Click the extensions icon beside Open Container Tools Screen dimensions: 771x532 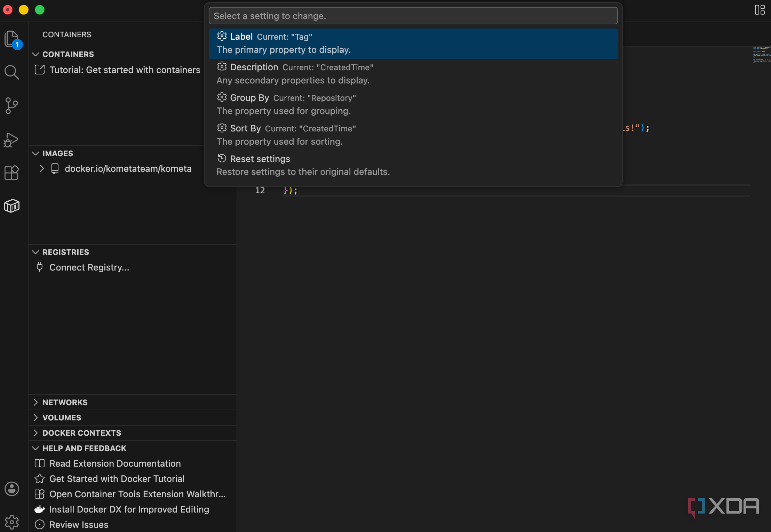pos(40,494)
